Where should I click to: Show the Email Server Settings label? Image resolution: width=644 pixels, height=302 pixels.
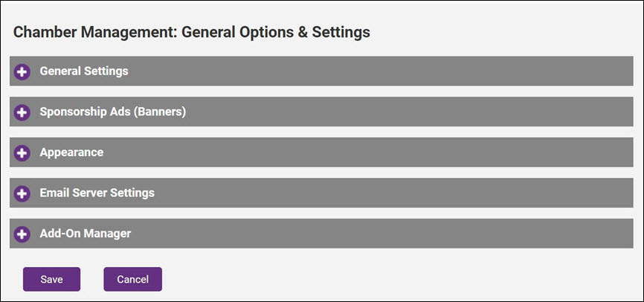97,193
